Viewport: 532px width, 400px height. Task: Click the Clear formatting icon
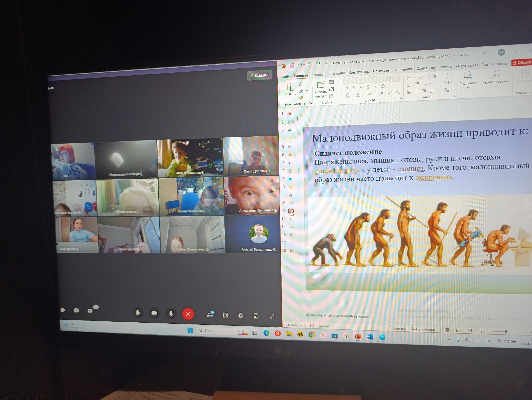pyautogui.click(x=398, y=92)
